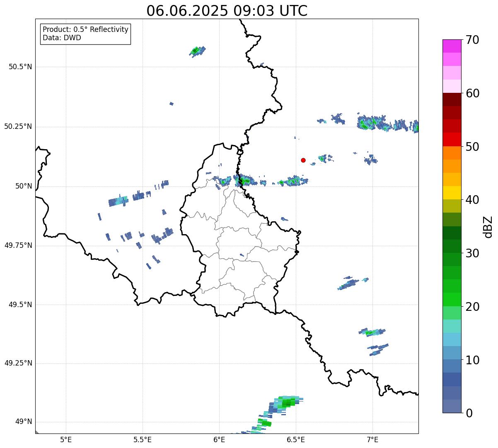The height and width of the screenshot is (448, 498).
Task: Click the colorbar tick value 70
Action: point(472,40)
